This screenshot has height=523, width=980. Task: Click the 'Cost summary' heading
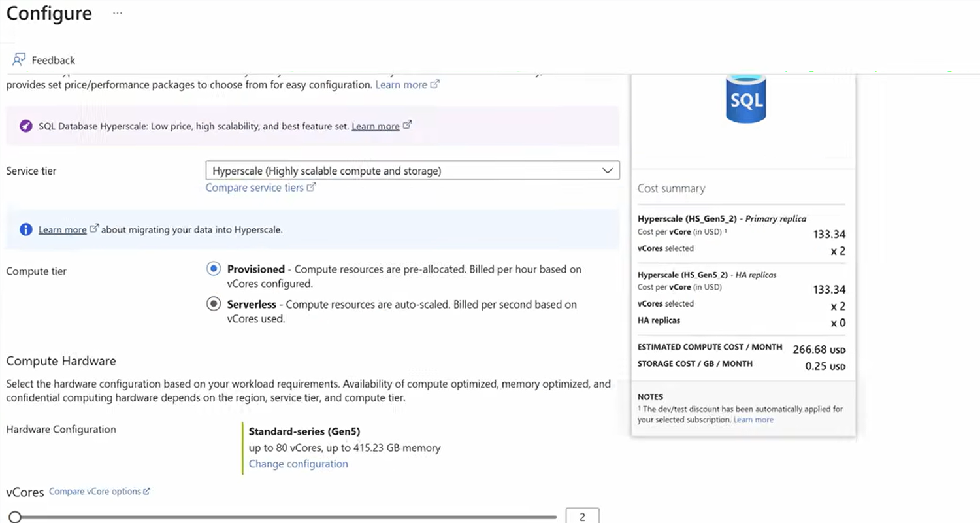tap(672, 188)
